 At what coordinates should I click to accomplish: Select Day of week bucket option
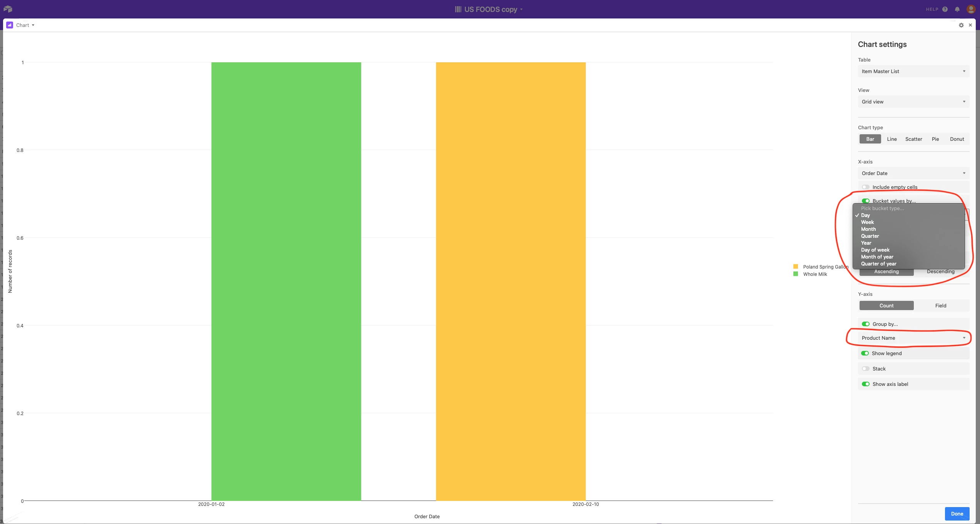[875, 250]
